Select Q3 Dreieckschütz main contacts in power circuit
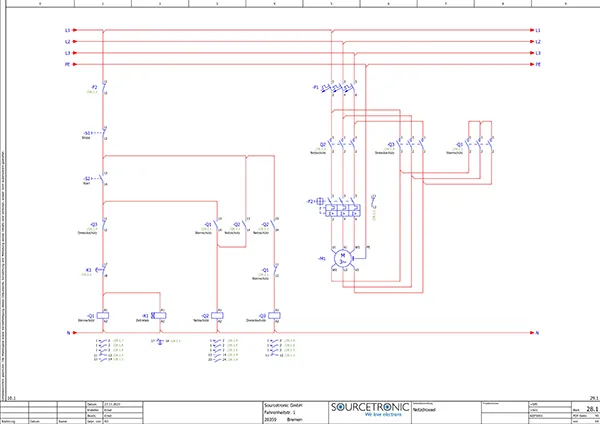This screenshot has height=424, width=600. 408,145
